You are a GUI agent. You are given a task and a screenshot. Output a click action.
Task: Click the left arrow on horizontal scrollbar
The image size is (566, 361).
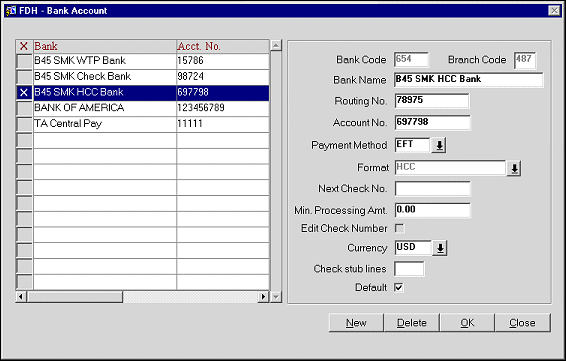(x=21, y=297)
